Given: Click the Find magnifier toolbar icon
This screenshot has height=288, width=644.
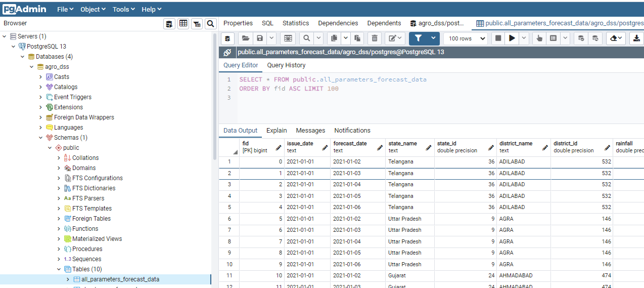Looking at the screenshot, I should tap(306, 38).
